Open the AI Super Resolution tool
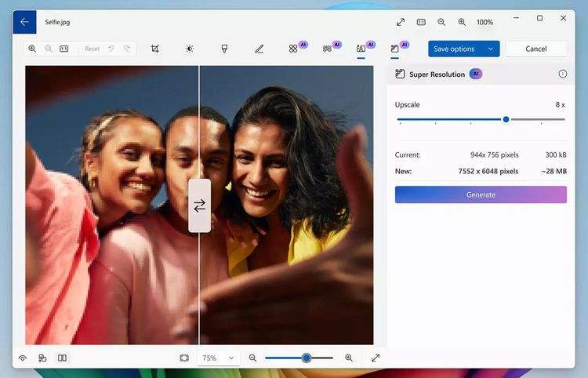This screenshot has height=378, width=588. [394, 49]
